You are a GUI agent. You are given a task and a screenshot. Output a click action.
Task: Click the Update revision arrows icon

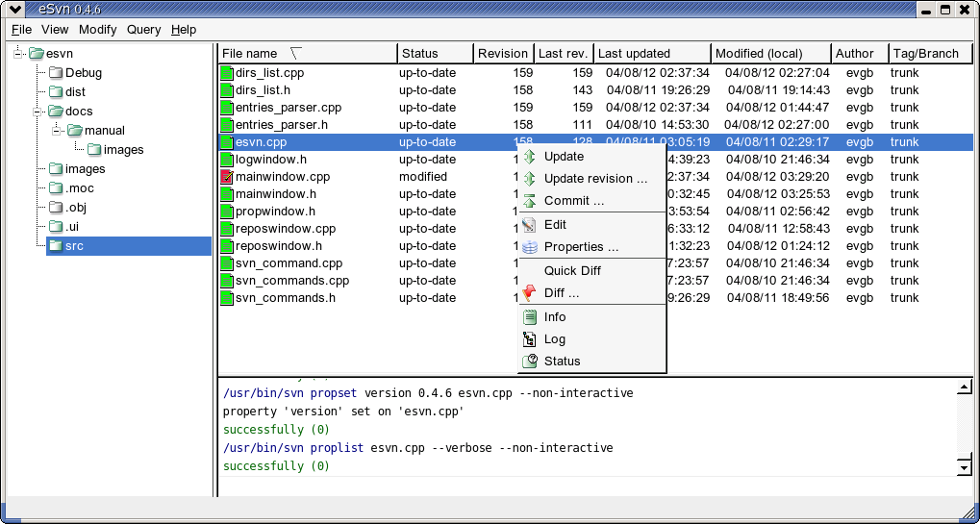point(529,179)
